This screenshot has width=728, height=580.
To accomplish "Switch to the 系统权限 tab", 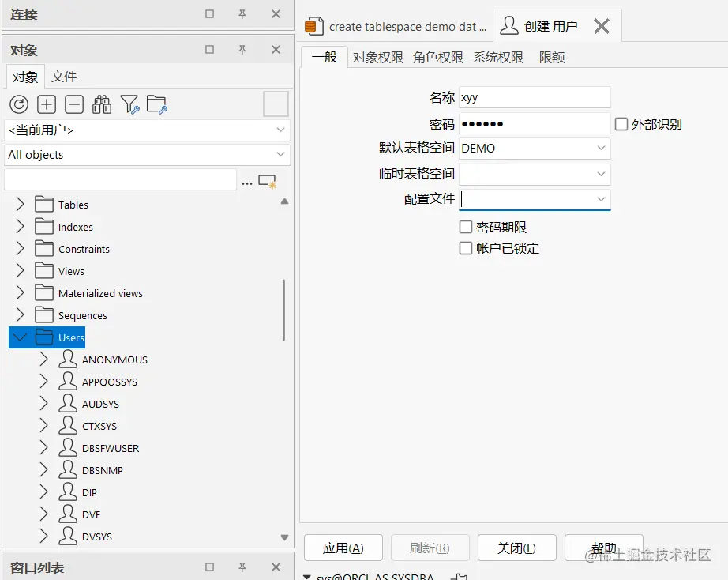I will click(x=498, y=57).
